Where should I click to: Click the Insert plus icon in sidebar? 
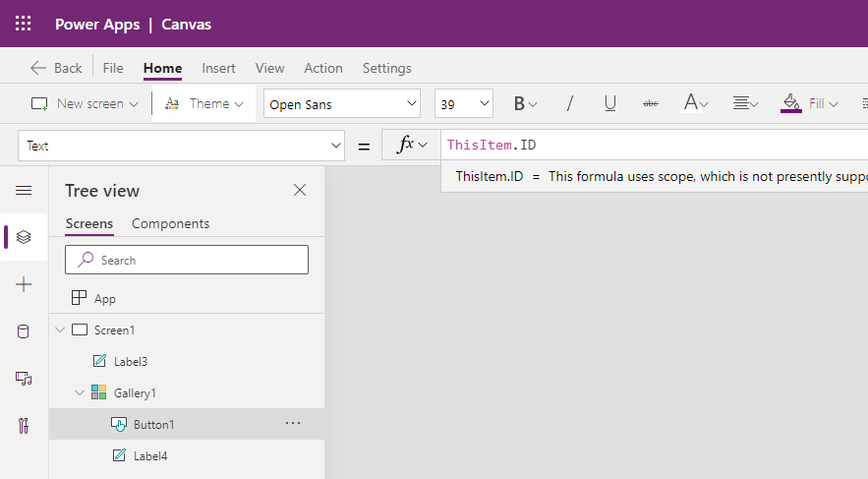point(24,284)
